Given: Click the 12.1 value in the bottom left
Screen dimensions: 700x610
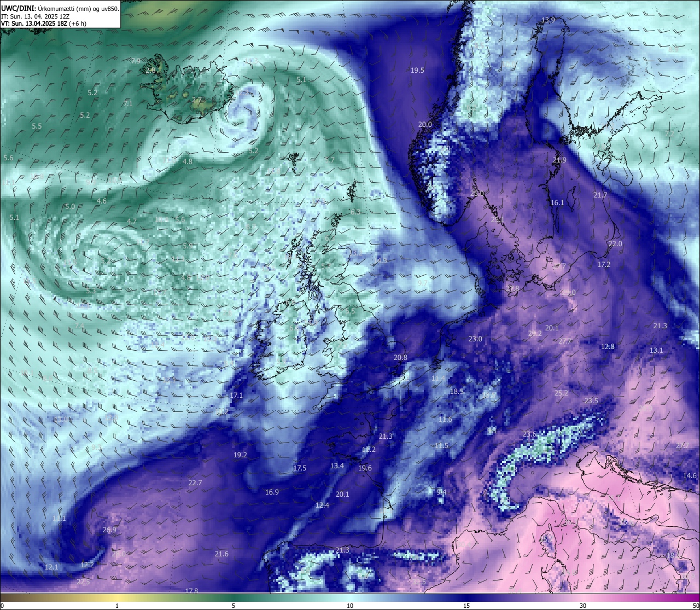Looking at the screenshot, I should coord(51,567).
